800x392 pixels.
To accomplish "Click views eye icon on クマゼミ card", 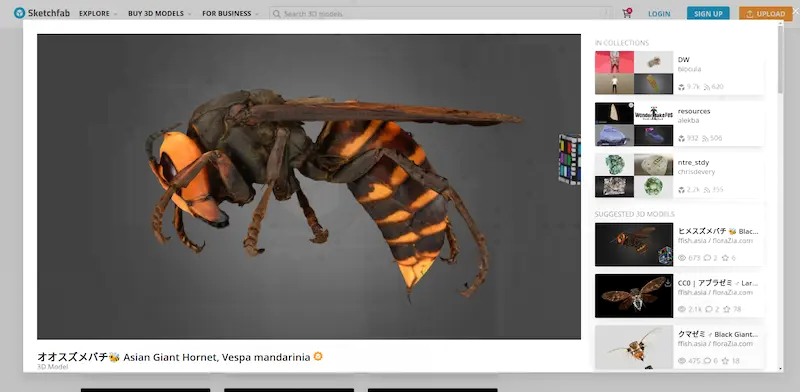I will (682, 361).
